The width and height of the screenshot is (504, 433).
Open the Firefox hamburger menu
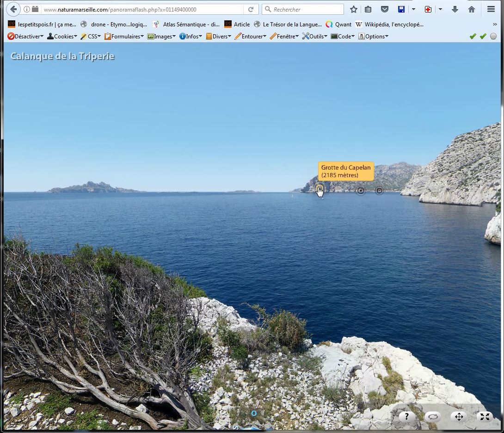491,9
